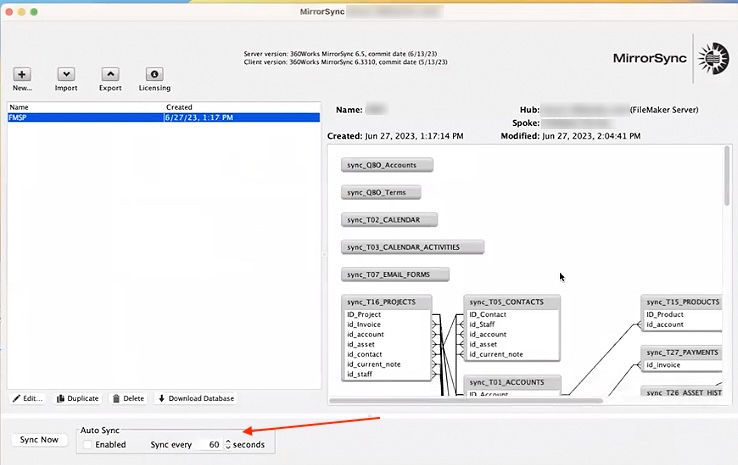Click the sync_T27_PAYMENTS table header
The image size is (738, 465).
pos(682,353)
